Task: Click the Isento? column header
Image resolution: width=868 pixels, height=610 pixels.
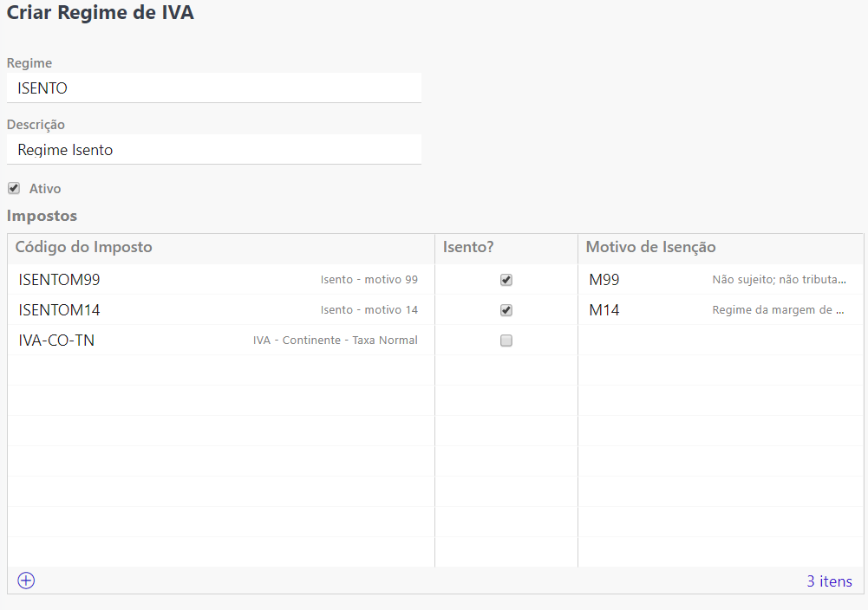Action: (468, 247)
